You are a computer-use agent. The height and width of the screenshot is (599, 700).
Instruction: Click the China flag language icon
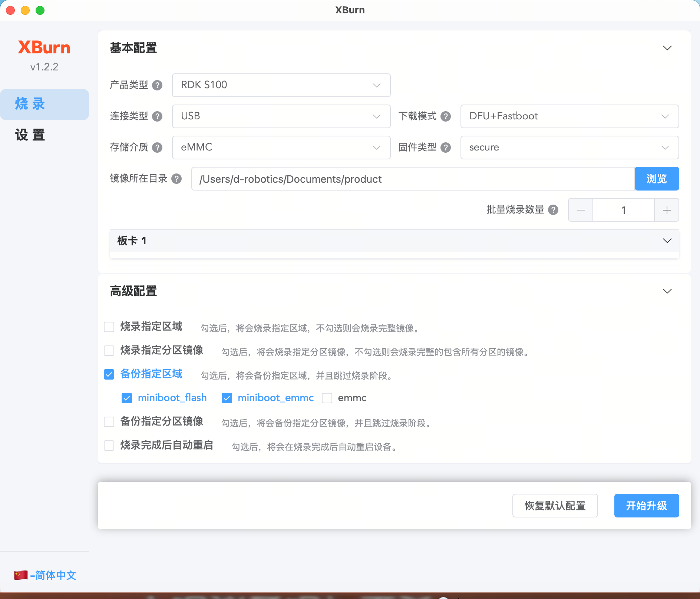tap(21, 575)
